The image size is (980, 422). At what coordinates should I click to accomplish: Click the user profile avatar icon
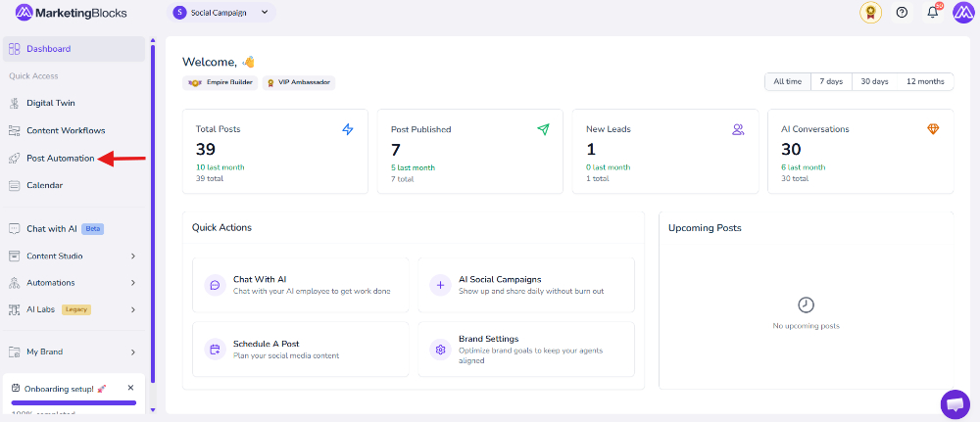pos(963,13)
